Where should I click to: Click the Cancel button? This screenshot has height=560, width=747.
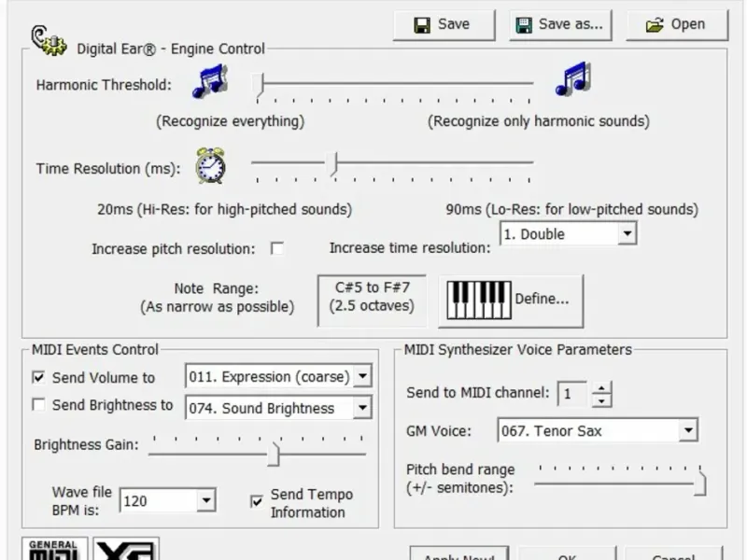point(673,553)
